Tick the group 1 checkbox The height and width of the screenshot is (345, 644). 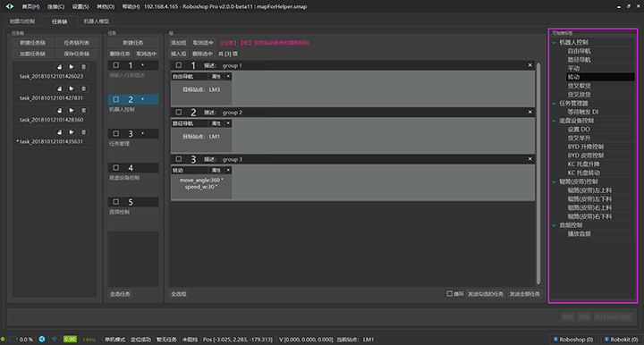pos(179,65)
